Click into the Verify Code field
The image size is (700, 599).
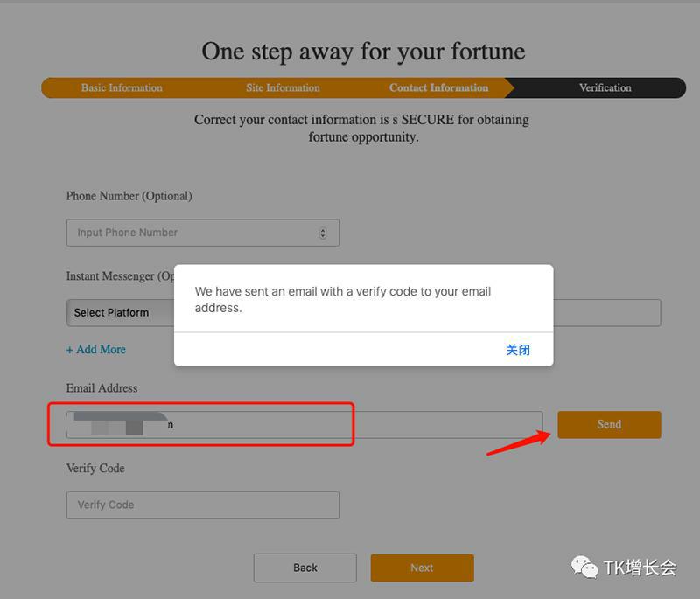coord(202,505)
